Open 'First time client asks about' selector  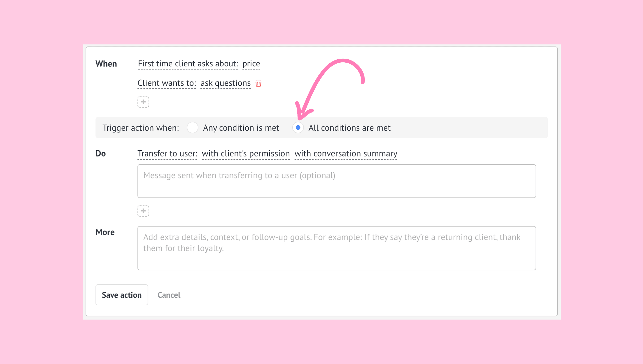188,64
